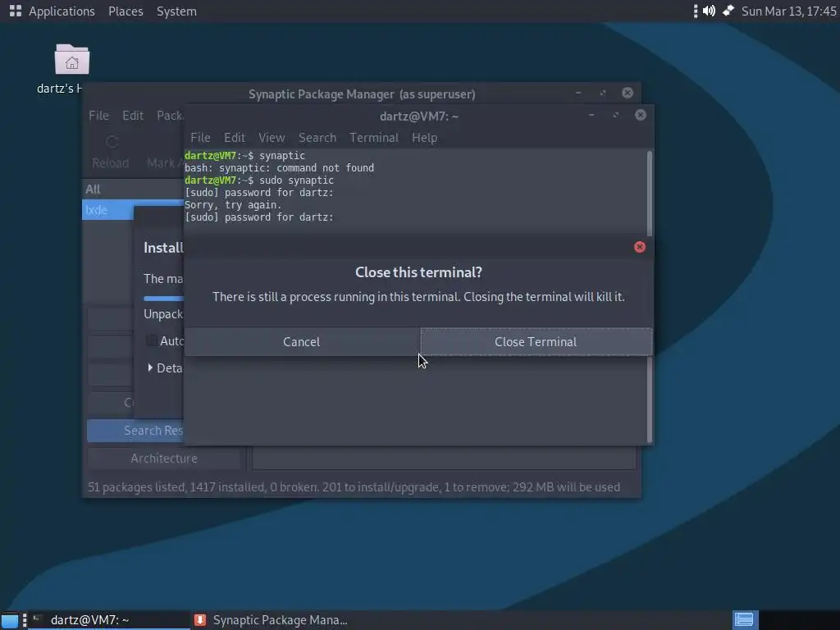The image size is (840, 630).
Task: Click the Reload toolbar icon in Synaptic
Action: pos(111,142)
